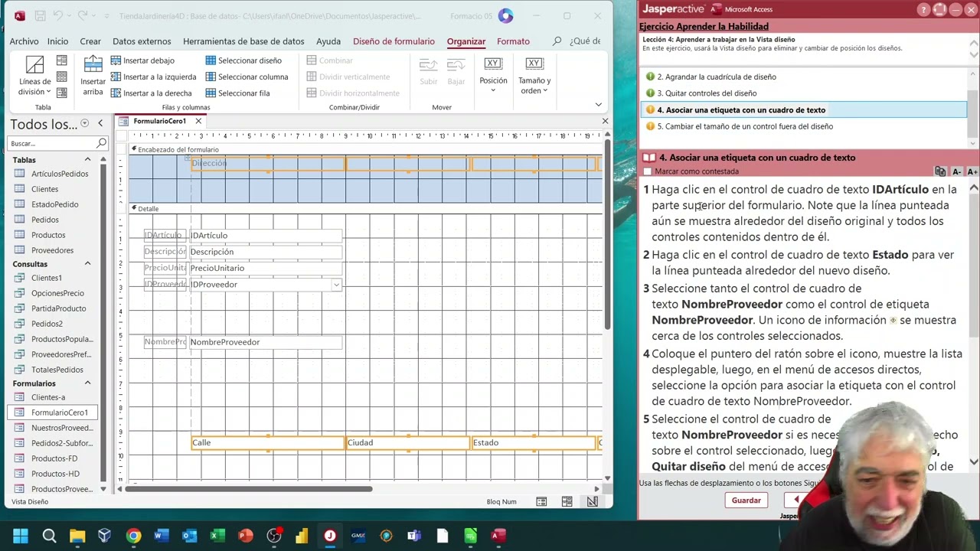
Task: Switch to Design view from the status bar
Action: [592, 501]
